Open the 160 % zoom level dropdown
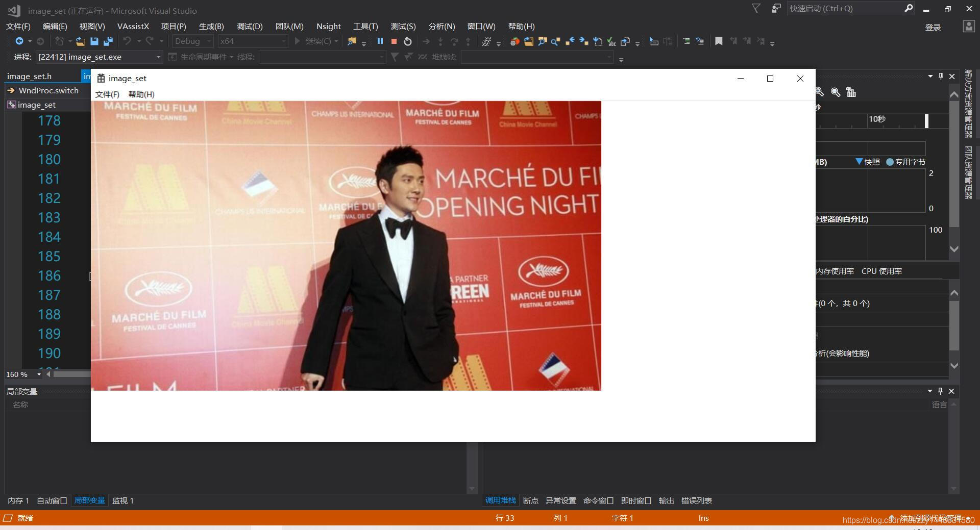The image size is (980, 530). click(24, 374)
